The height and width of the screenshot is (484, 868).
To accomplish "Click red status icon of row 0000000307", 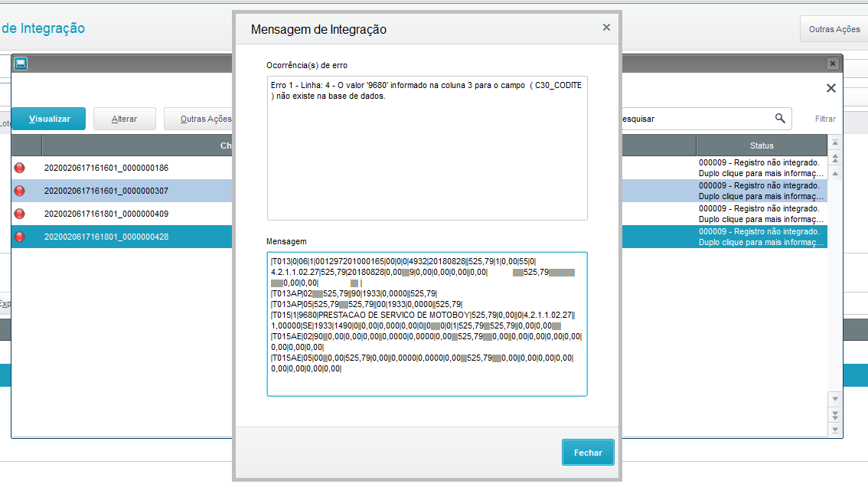I will tap(19, 191).
